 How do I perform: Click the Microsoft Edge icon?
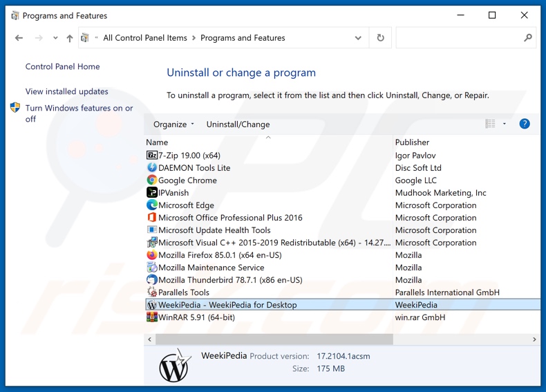click(x=152, y=205)
